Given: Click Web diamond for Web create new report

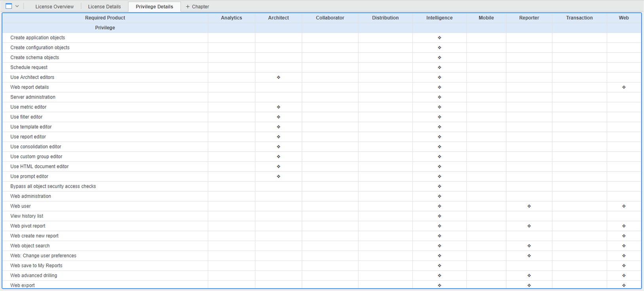Looking at the screenshot, I should click(x=623, y=236).
